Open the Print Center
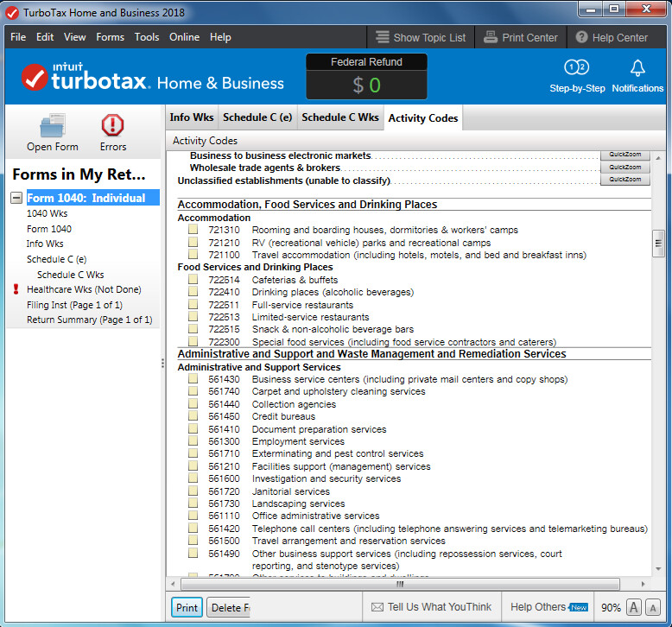Viewport: 672px width, 627px height. (x=521, y=37)
